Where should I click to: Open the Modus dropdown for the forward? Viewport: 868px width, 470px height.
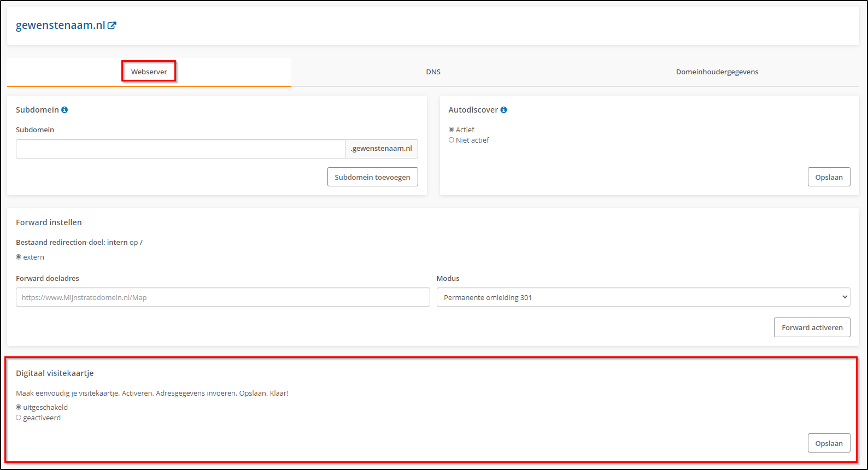coord(643,297)
